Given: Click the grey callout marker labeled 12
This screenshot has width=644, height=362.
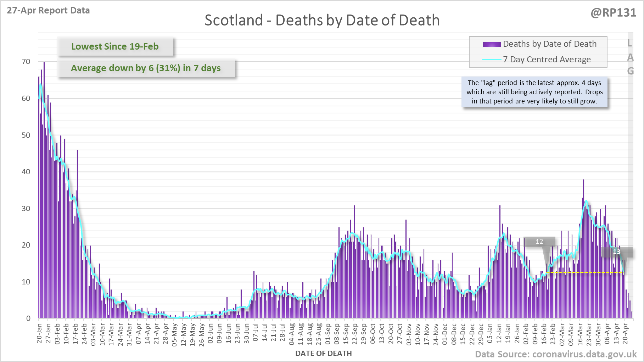Looking at the screenshot, I should pyautogui.click(x=539, y=242).
